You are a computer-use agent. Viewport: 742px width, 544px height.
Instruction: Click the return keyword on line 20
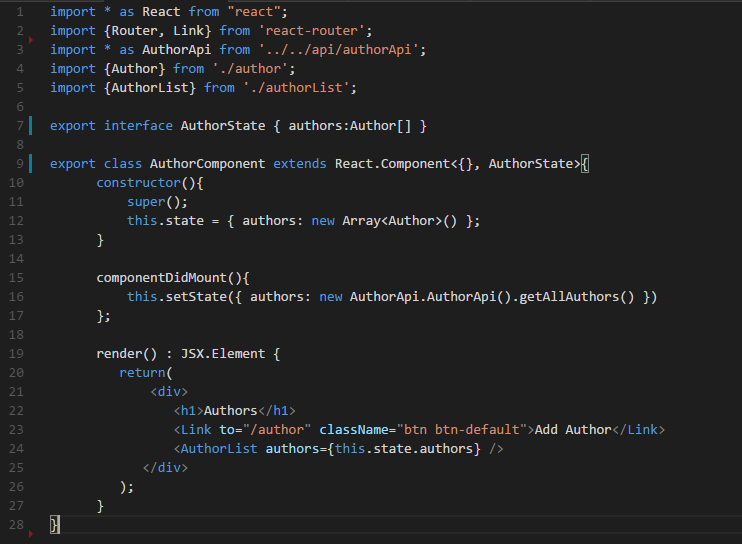(x=142, y=373)
